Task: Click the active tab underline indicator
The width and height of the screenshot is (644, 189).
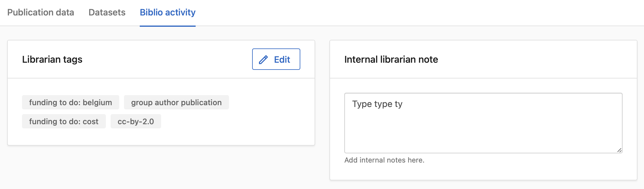Action: tap(167, 26)
